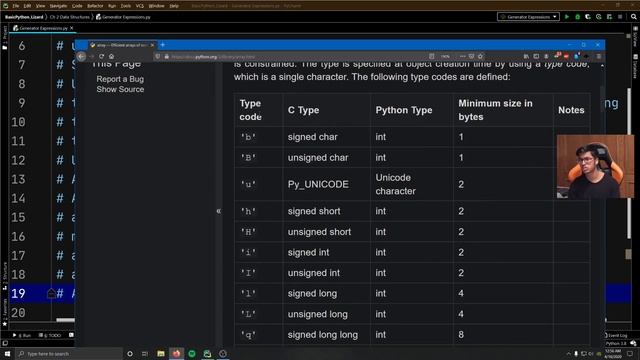Screen dimensions: 640x360
Task: Open the Help menu in PyCharm
Action: coord(174,6)
